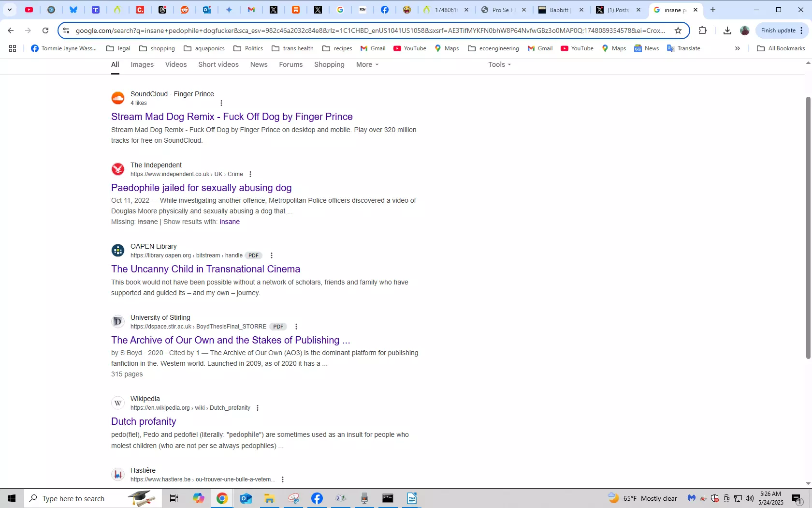
Task: Open the Gmail pinned tab
Action: coord(251,10)
